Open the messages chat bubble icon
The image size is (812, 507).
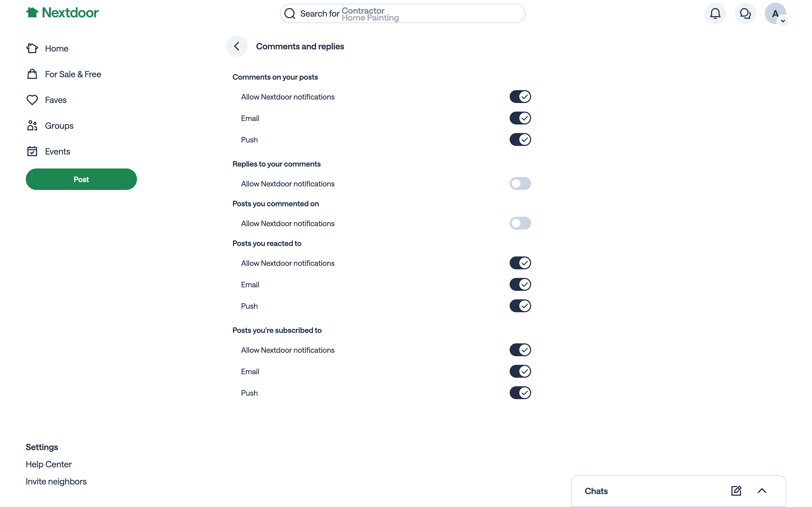point(745,14)
